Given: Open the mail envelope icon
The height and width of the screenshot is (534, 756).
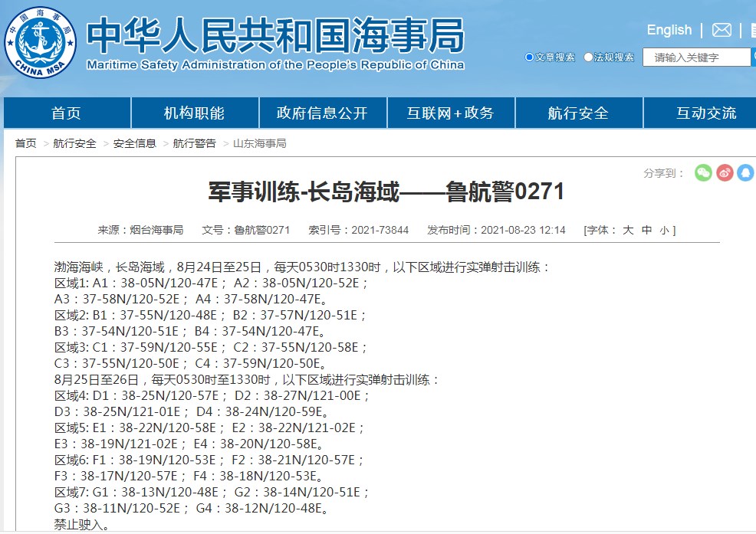Looking at the screenshot, I should (721, 30).
